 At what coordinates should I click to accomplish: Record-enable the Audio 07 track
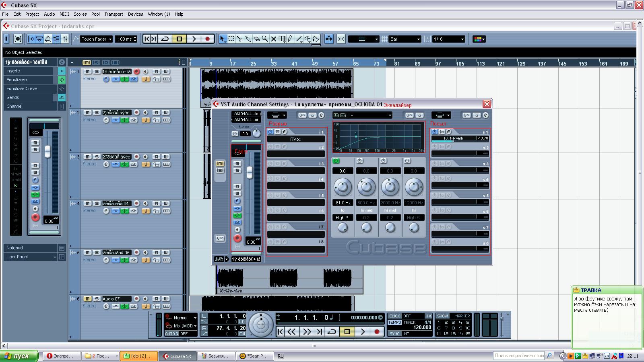(x=136, y=299)
